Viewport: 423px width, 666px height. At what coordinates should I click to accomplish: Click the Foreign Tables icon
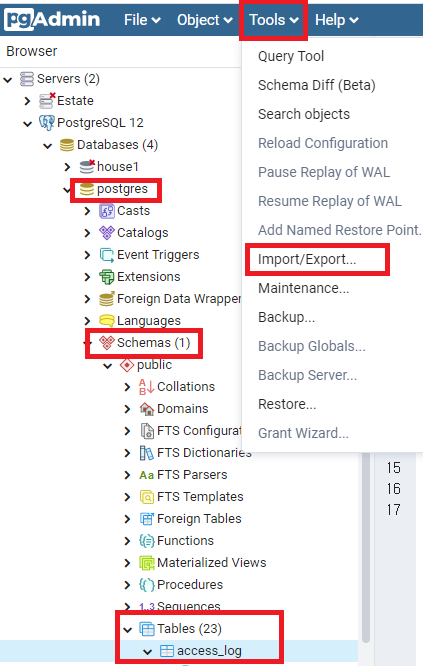coord(147,519)
